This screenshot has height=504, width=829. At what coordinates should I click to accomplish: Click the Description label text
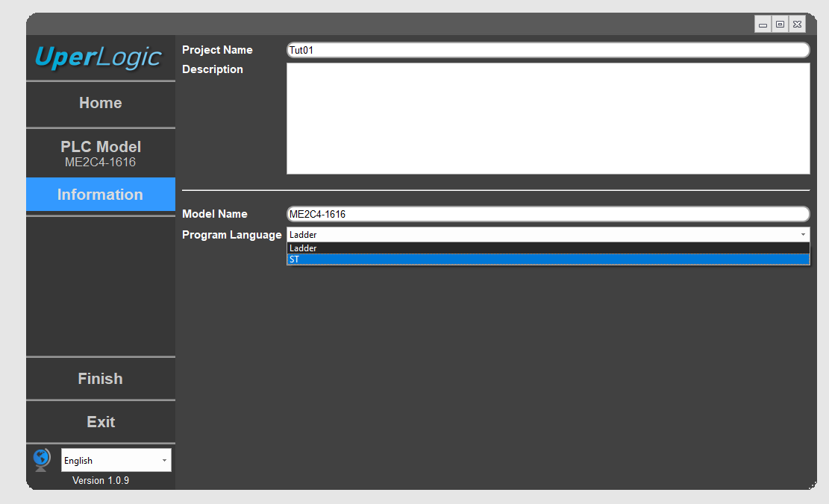pyautogui.click(x=213, y=69)
